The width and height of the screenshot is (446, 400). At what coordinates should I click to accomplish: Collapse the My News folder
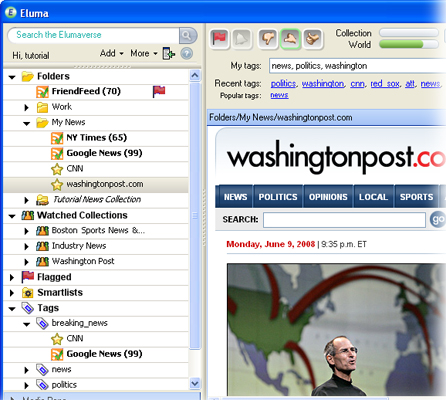tap(27, 123)
